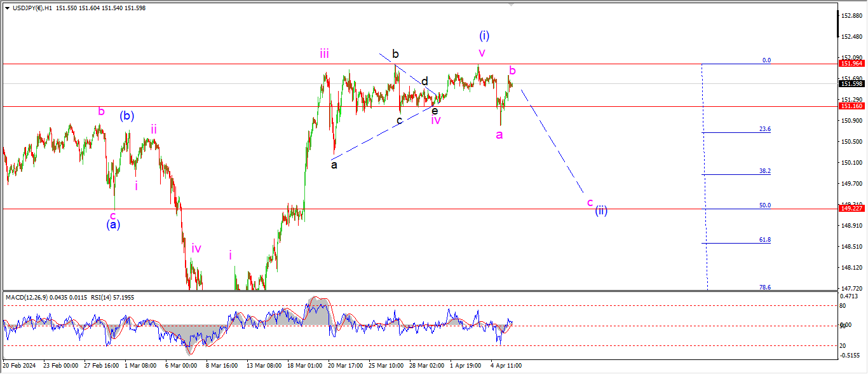Screen dimensions: 868x374
Task: Select the Fibonacci 23.6 level label
Action: (x=764, y=129)
